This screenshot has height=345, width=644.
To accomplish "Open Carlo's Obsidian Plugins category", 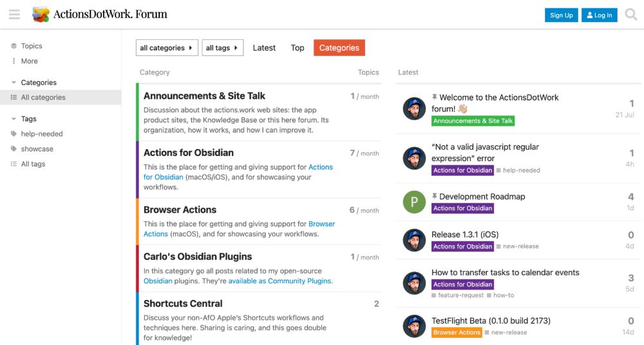I will (x=198, y=257).
